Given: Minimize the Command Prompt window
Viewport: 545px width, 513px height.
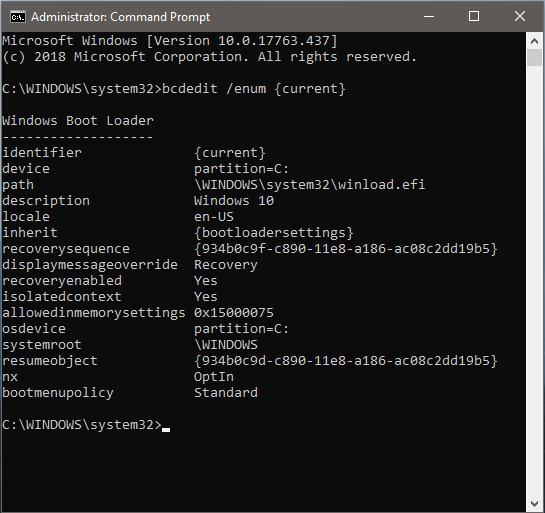Looking at the screenshot, I should 429,16.
